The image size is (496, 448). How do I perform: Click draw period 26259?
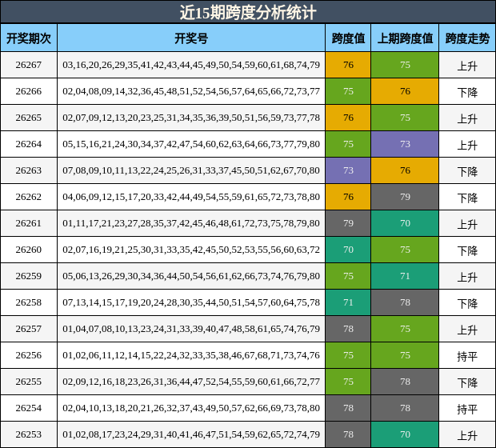(29, 276)
